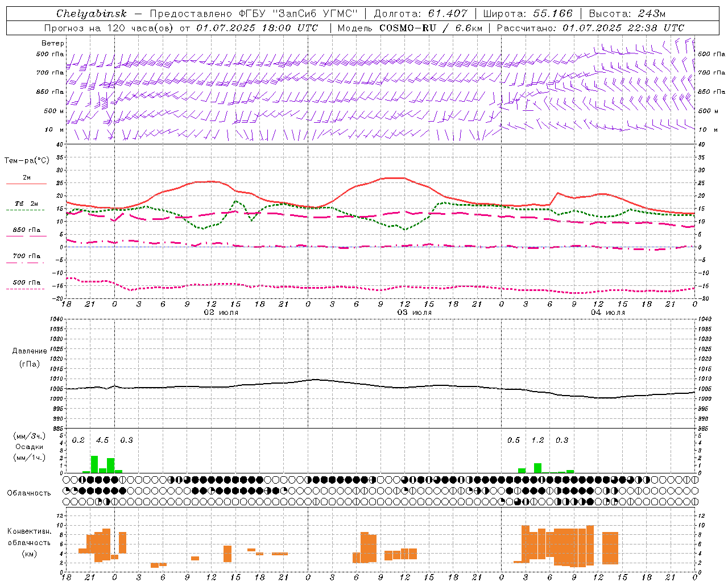
Task: Click the 'Долгота: 61.407' longitude value
Action: pyautogui.click(x=420, y=14)
